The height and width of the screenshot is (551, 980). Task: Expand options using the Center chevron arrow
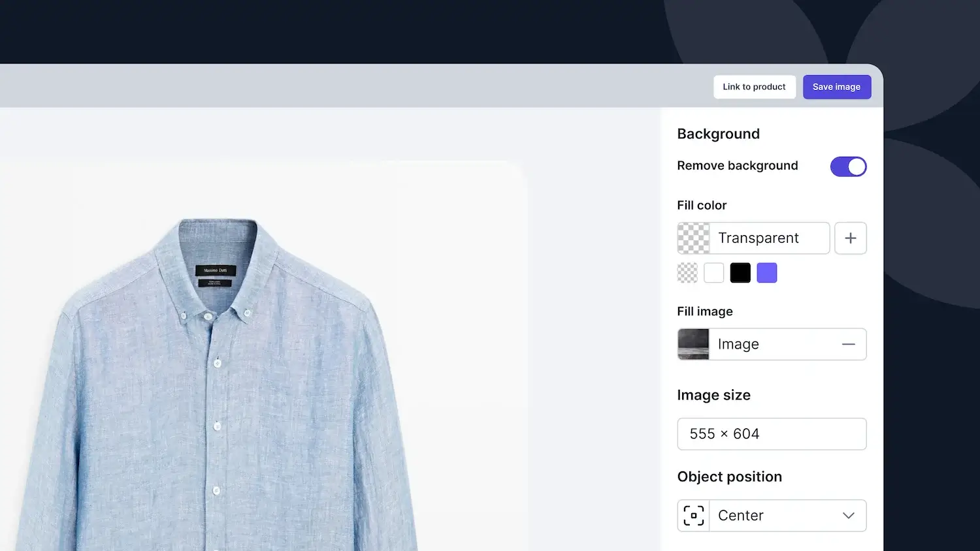pyautogui.click(x=848, y=516)
